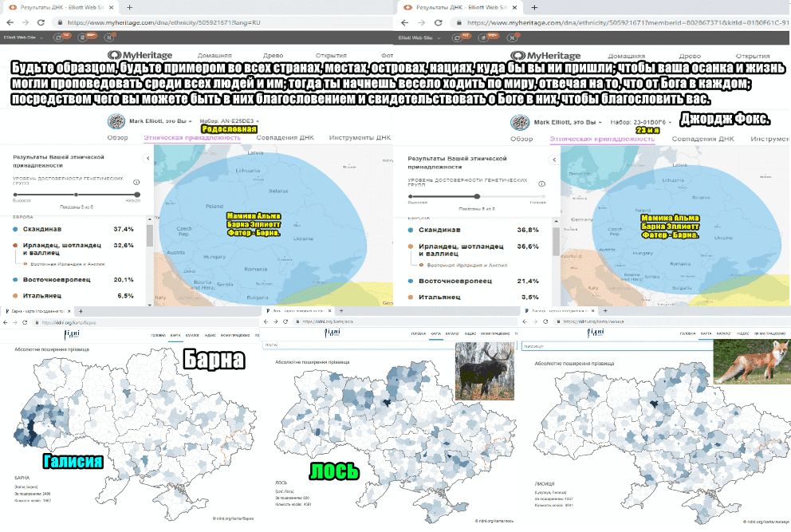Click the info icon beside the right window's confidence level
Screen dimensions: 791x532
[x=541, y=183]
